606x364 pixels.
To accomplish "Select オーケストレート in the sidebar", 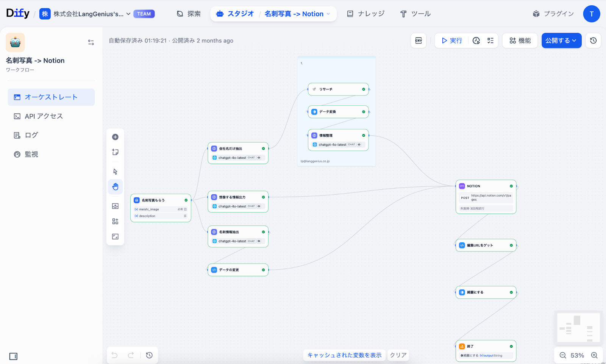I will point(51,97).
